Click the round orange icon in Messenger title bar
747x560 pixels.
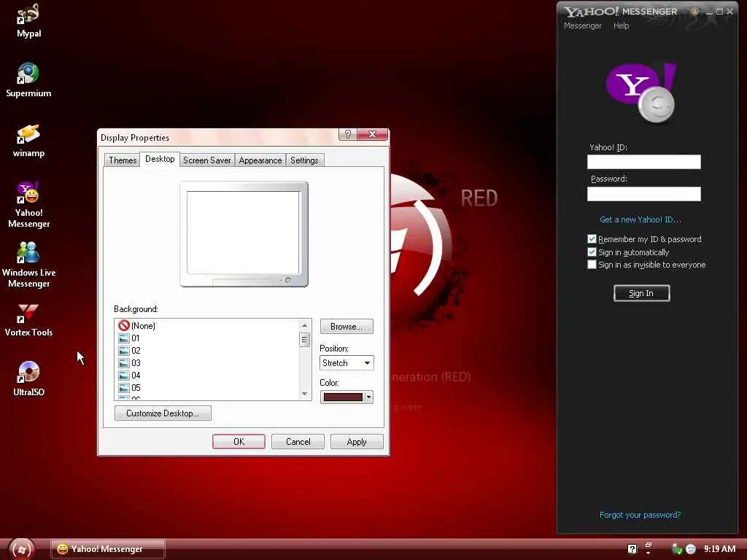click(695, 12)
